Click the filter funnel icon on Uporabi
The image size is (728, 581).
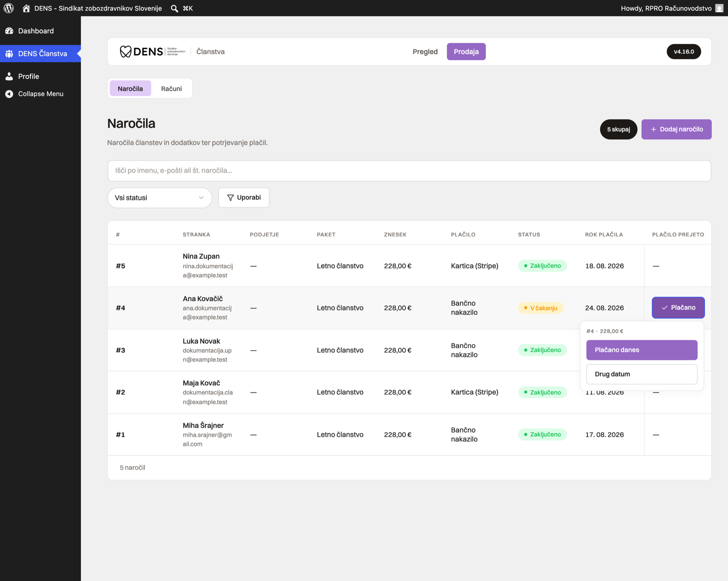click(x=230, y=197)
